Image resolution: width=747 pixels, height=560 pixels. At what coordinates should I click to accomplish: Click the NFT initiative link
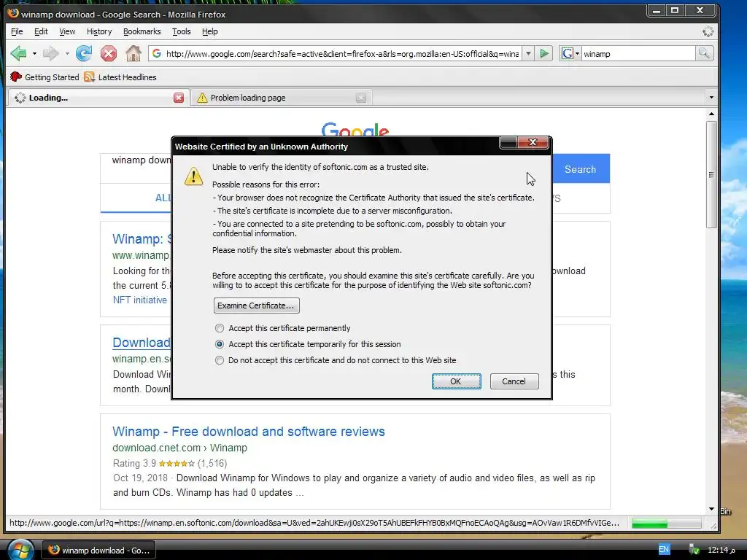139,300
